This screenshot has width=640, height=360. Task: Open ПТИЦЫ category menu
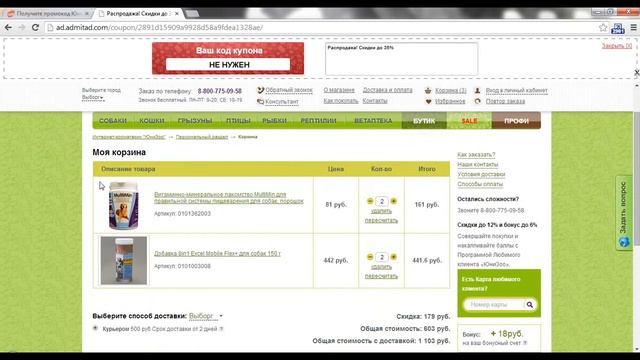coord(238,121)
